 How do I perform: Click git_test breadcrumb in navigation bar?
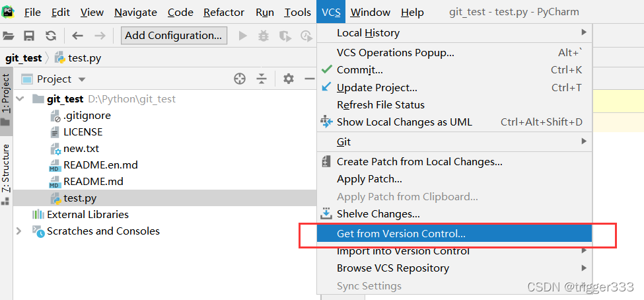[23, 58]
